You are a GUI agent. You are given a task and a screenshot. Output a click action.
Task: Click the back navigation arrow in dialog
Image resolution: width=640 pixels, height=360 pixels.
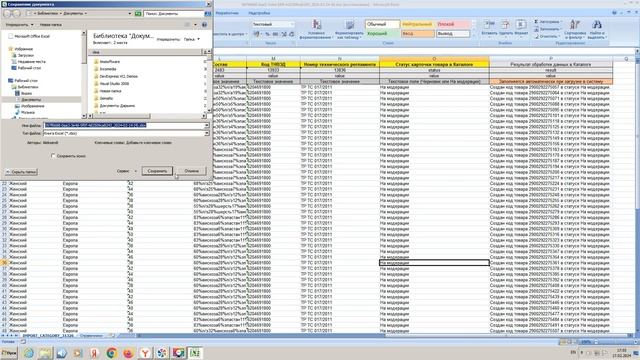click(x=7, y=13)
